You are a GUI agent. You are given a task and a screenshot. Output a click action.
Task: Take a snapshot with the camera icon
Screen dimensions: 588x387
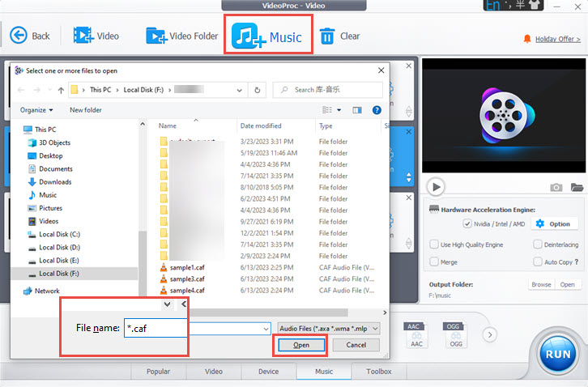556,187
